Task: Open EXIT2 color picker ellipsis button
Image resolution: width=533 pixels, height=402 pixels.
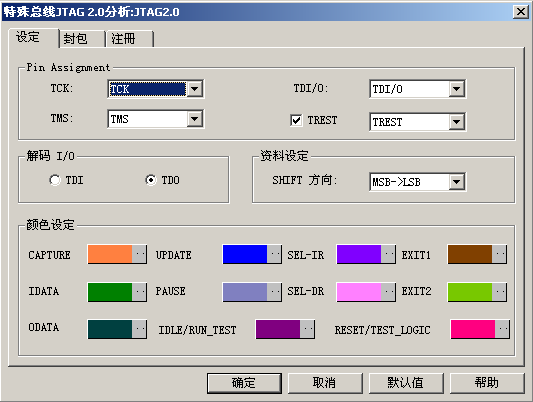Action: 499,292
